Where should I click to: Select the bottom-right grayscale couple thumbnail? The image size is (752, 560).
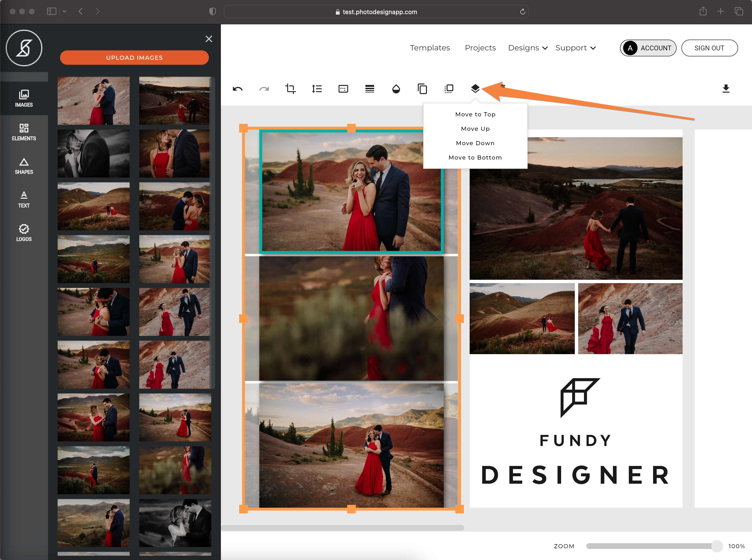[175, 523]
